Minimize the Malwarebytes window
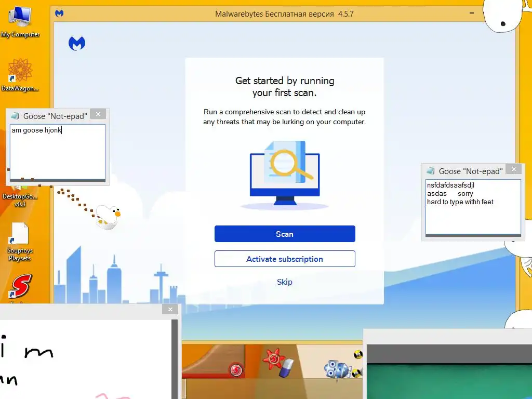Image resolution: width=532 pixels, height=399 pixels. click(x=472, y=13)
